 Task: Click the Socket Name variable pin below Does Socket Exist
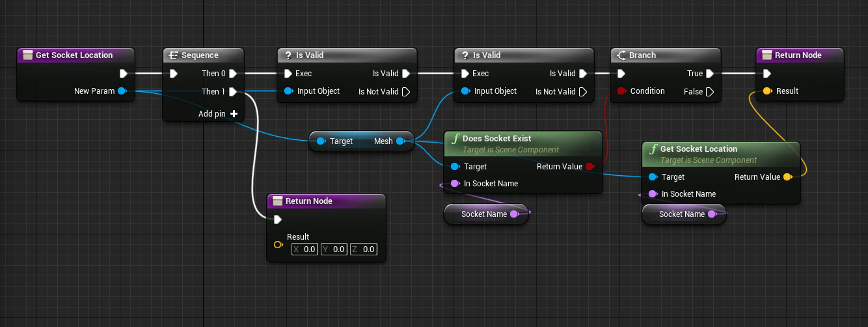(x=514, y=214)
